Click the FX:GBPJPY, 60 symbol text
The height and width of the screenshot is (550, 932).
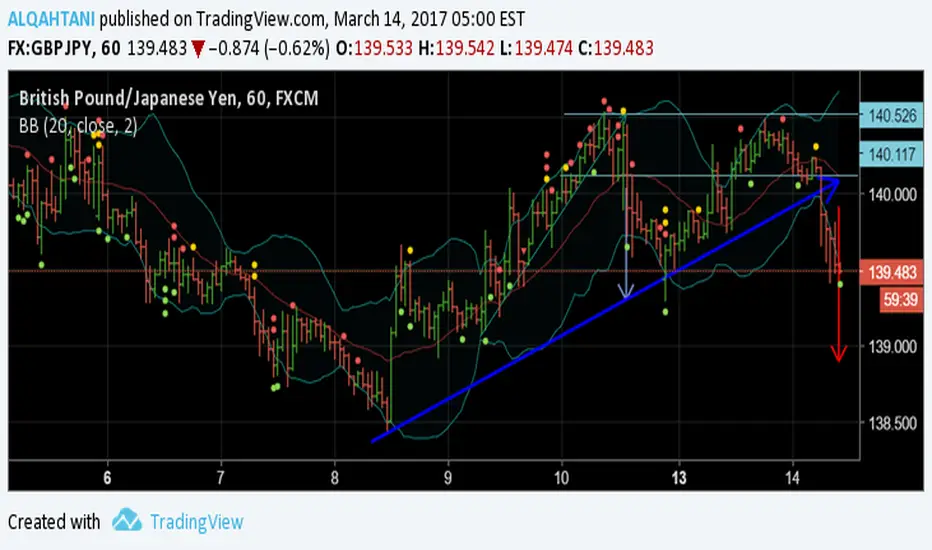pyautogui.click(x=64, y=48)
